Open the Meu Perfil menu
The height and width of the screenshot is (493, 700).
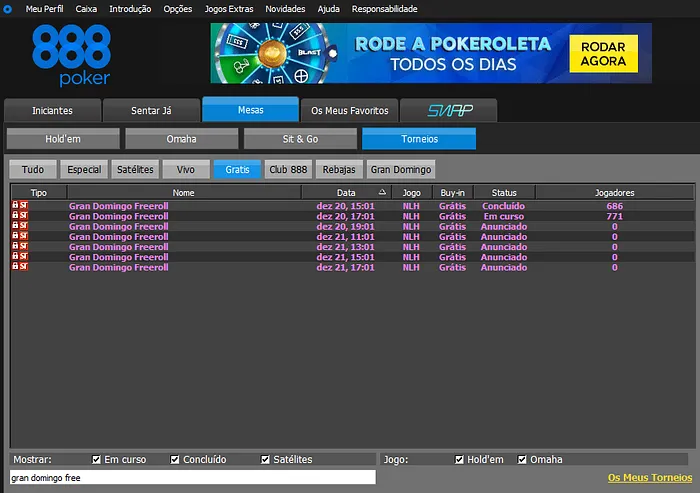click(x=44, y=9)
